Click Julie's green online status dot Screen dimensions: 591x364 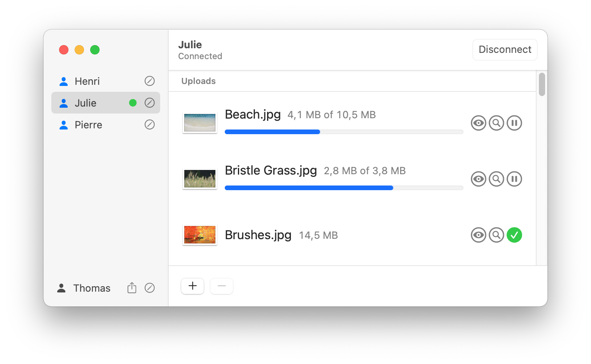point(133,103)
